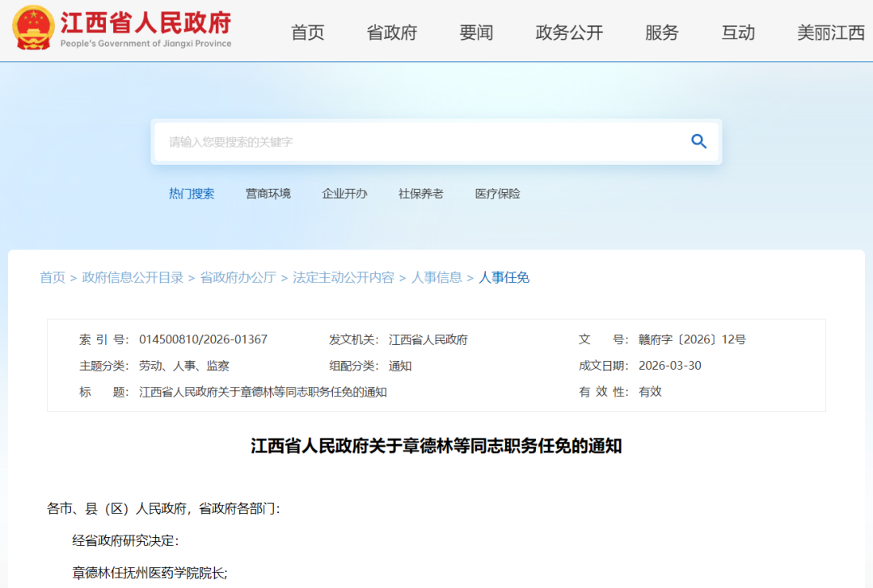Image resolution: width=873 pixels, height=588 pixels.
Task: Open the 互动 menu item
Action: [x=737, y=33]
